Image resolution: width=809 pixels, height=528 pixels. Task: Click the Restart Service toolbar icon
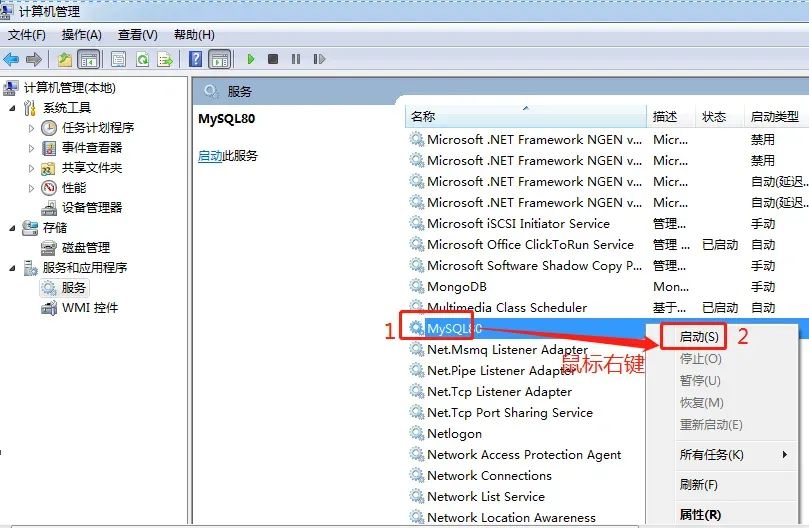pyautogui.click(x=319, y=59)
